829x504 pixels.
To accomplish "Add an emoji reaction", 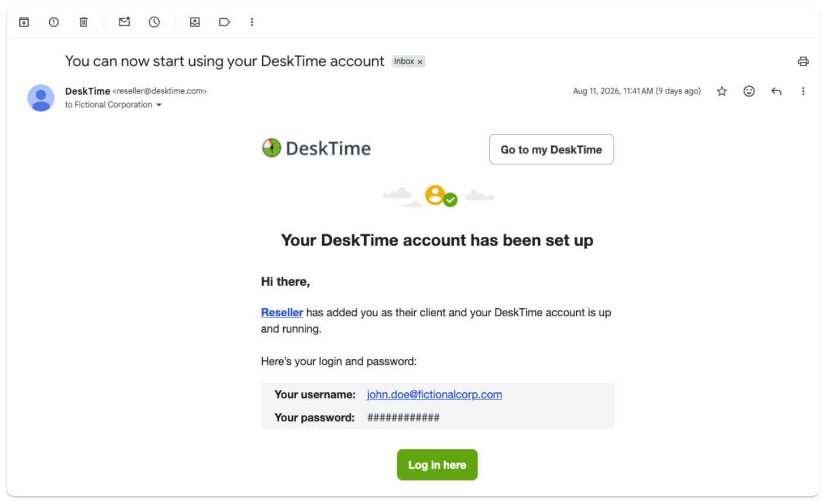I will (749, 91).
